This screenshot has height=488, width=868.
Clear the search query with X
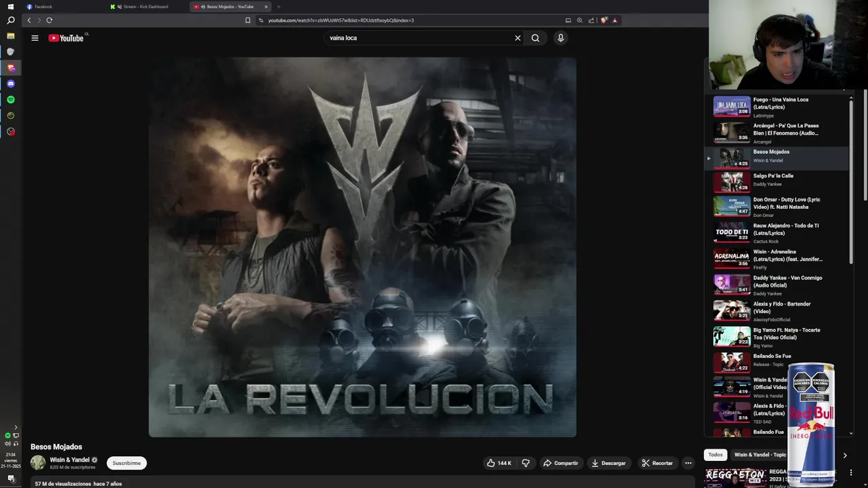(x=517, y=38)
